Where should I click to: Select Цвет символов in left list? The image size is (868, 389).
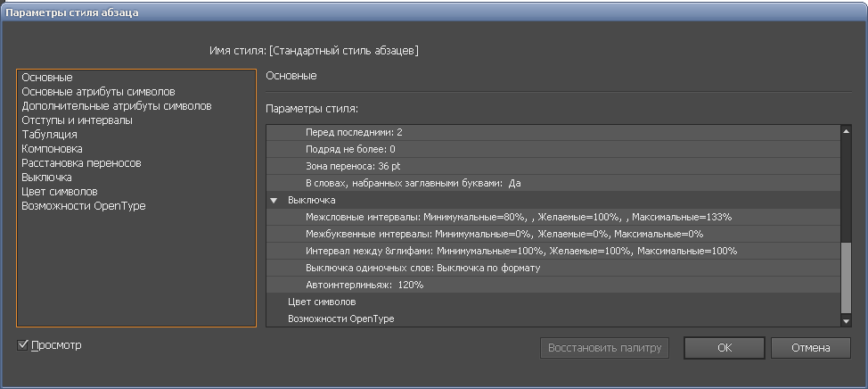click(x=59, y=192)
